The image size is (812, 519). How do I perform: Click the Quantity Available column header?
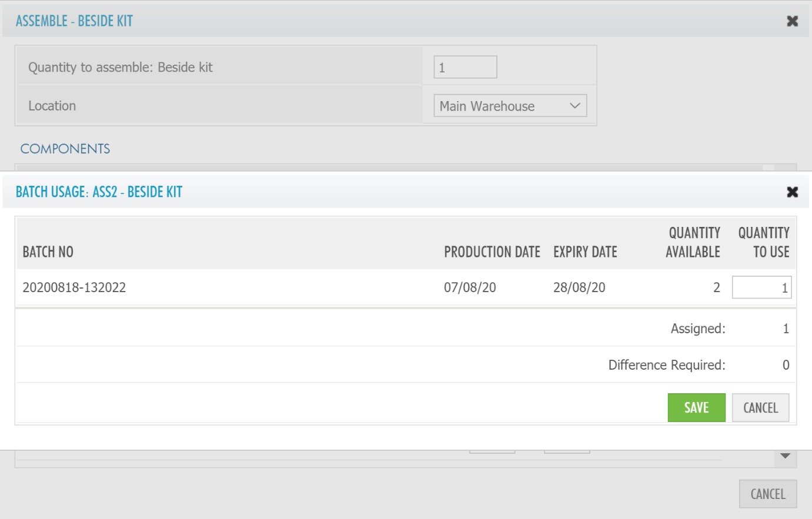point(693,243)
